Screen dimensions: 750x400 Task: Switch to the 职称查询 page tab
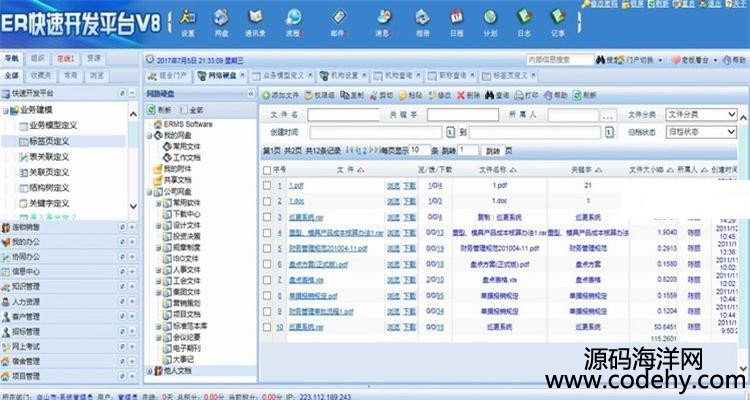pyautogui.click(x=452, y=76)
